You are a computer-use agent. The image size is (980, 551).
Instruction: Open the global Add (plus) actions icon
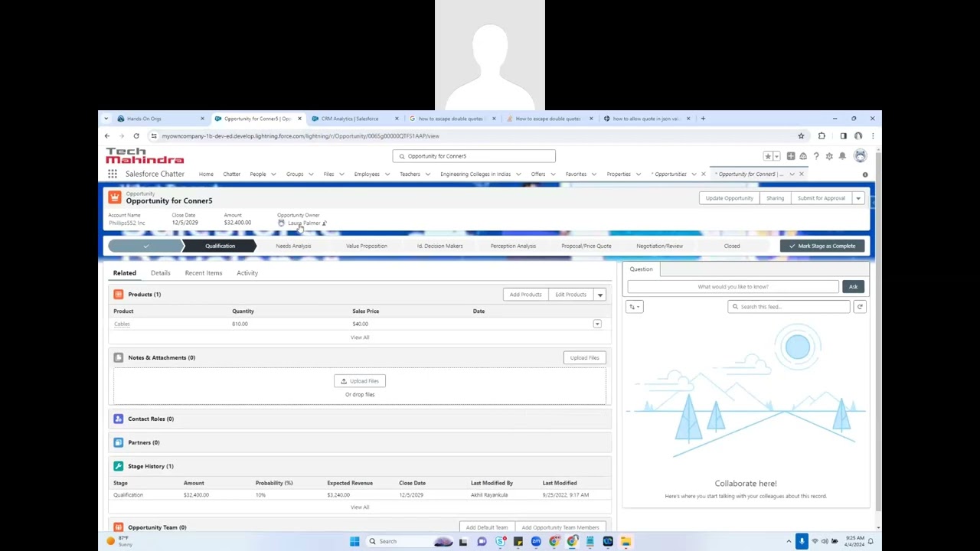pos(791,156)
